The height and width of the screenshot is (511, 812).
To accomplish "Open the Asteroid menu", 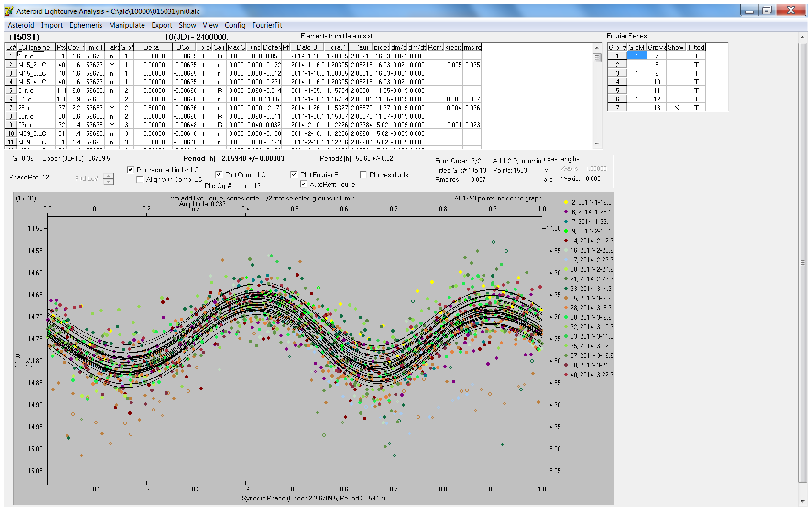I will tap(21, 25).
